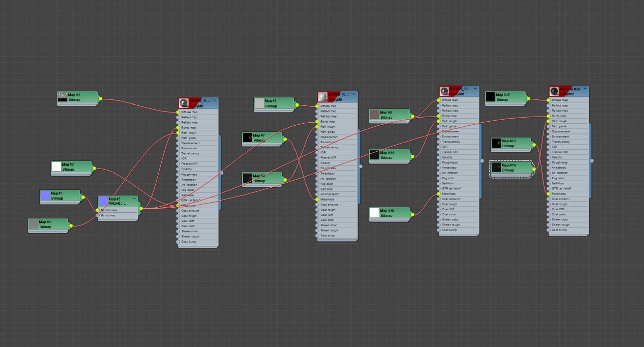644x347 pixels.
Task: Click Normal map input socket on Map #5
Action: (x=98, y=210)
